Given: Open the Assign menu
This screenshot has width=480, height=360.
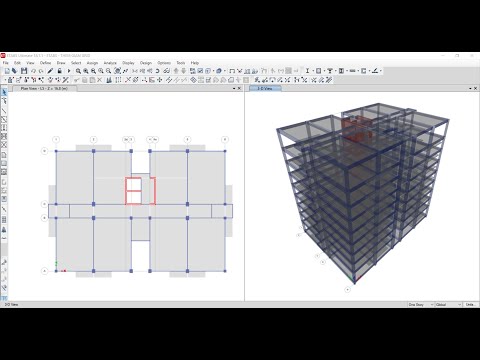Looking at the screenshot, I should click(x=92, y=63).
